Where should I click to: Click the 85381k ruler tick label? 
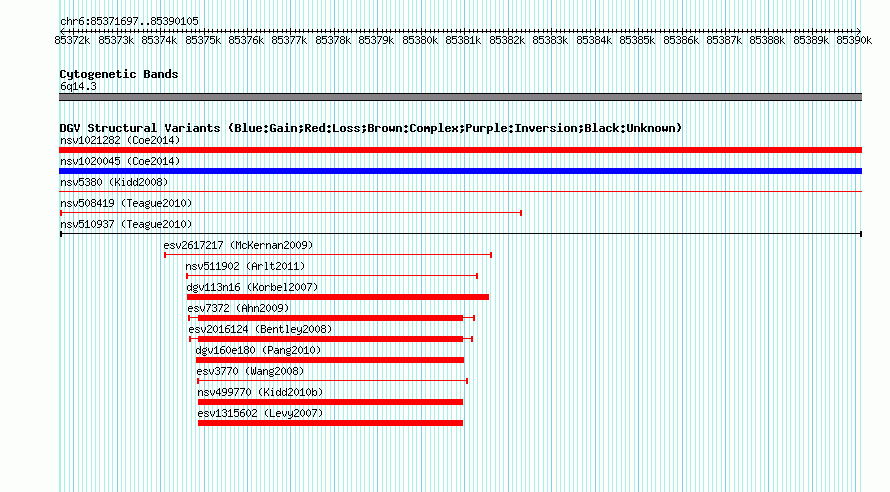click(x=463, y=40)
